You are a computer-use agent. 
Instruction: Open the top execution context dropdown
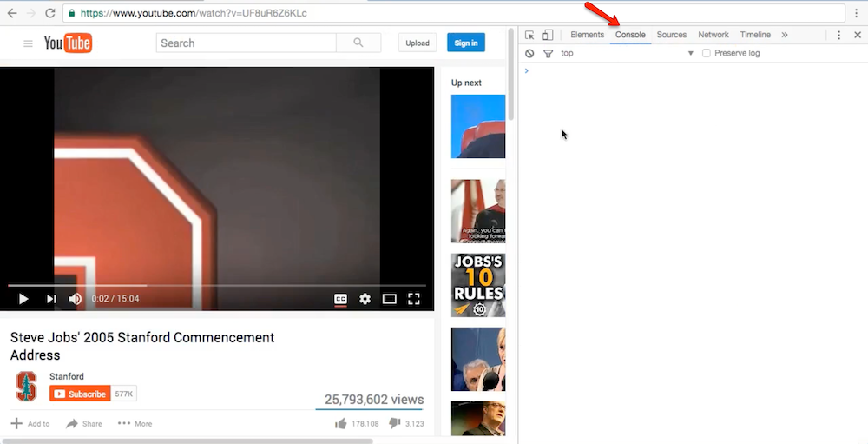pos(628,53)
